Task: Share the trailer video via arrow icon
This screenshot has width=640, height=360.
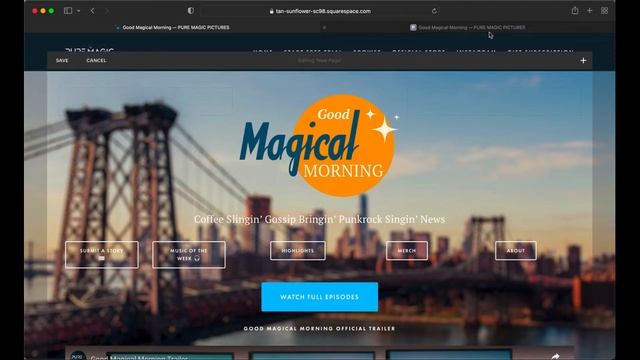Action: (555, 356)
